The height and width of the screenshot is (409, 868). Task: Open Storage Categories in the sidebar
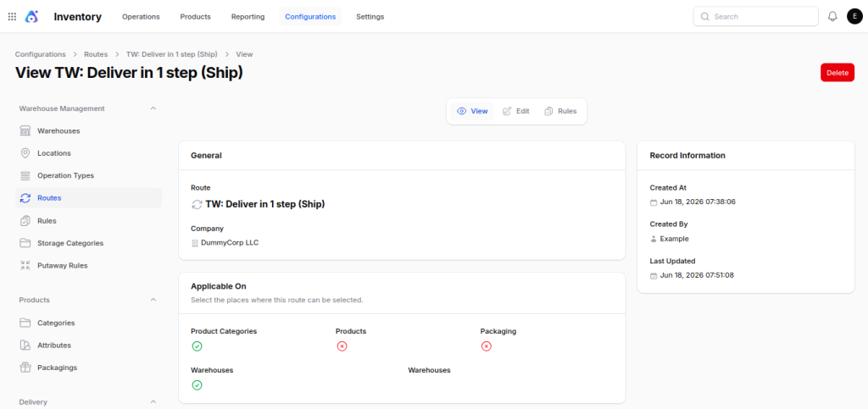click(89, 243)
